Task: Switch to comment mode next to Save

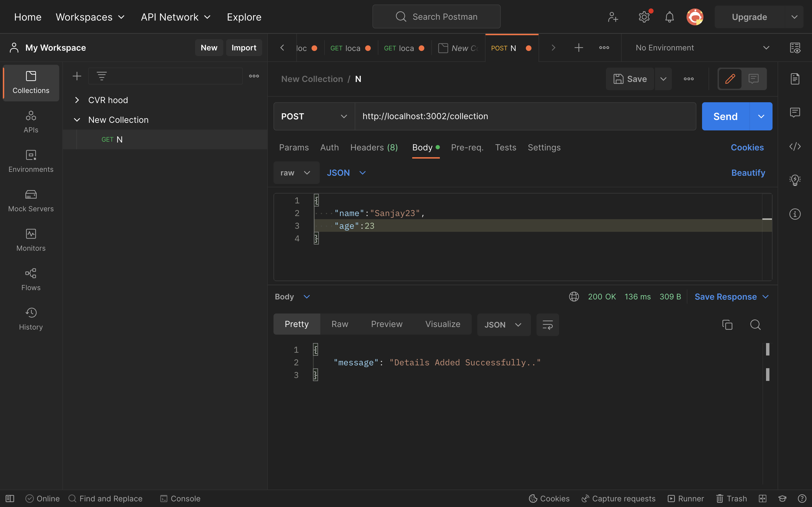Action: pyautogui.click(x=754, y=79)
